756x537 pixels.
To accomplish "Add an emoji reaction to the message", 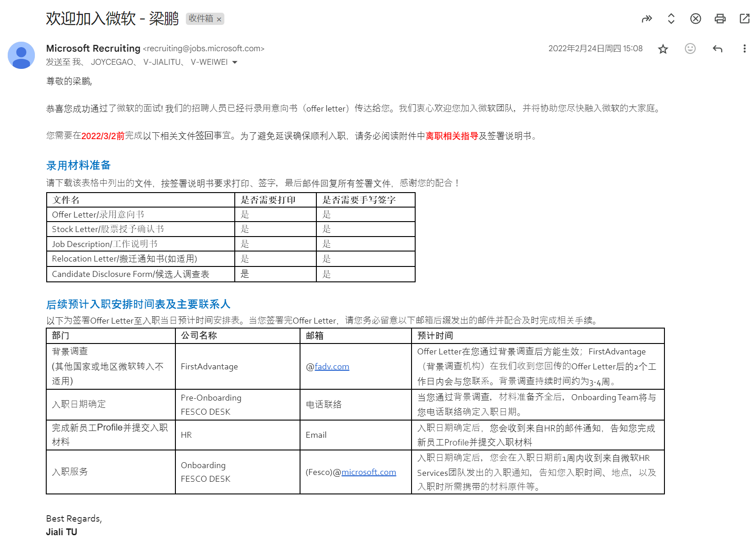I will 690,48.
